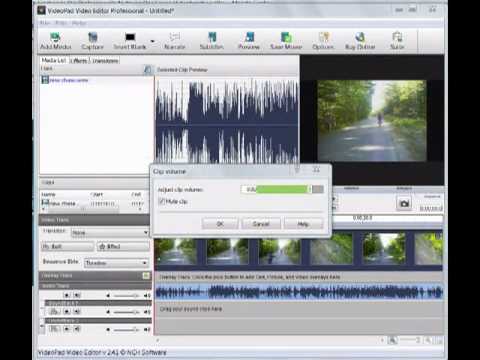This screenshot has height=360, width=480.
Task: Click the 0:00:30.0 marker on timeline ruler
Action: pyautogui.click(x=363, y=218)
